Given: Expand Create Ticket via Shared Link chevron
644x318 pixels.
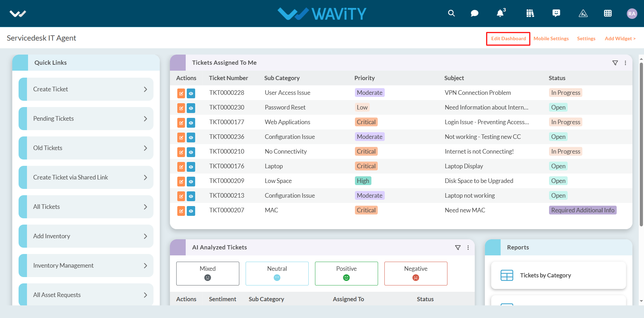Looking at the screenshot, I should [x=145, y=177].
